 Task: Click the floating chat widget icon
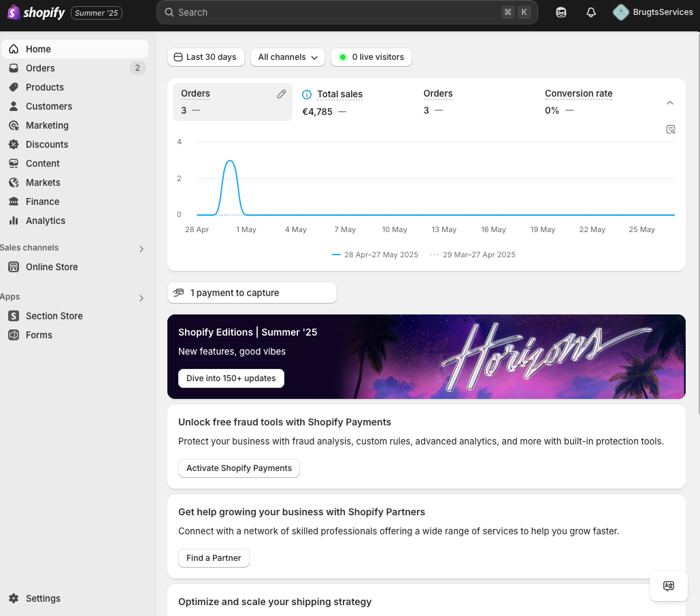coord(668,585)
